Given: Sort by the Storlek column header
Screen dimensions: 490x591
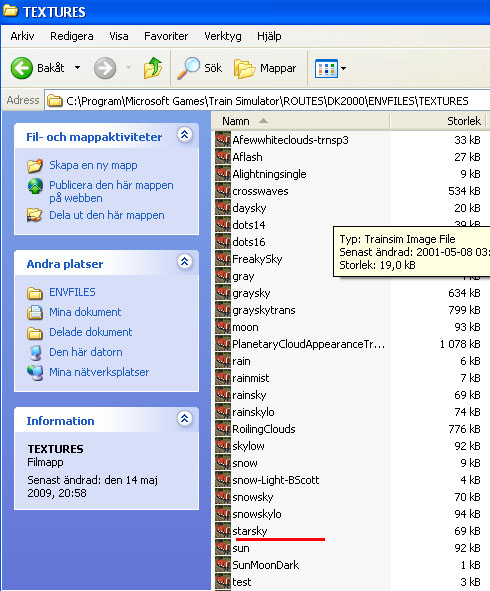Looking at the screenshot, I should [x=438, y=121].
